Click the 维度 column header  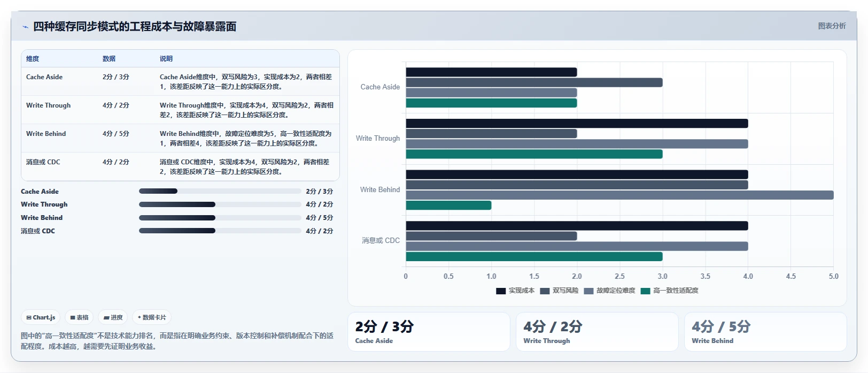[33, 59]
